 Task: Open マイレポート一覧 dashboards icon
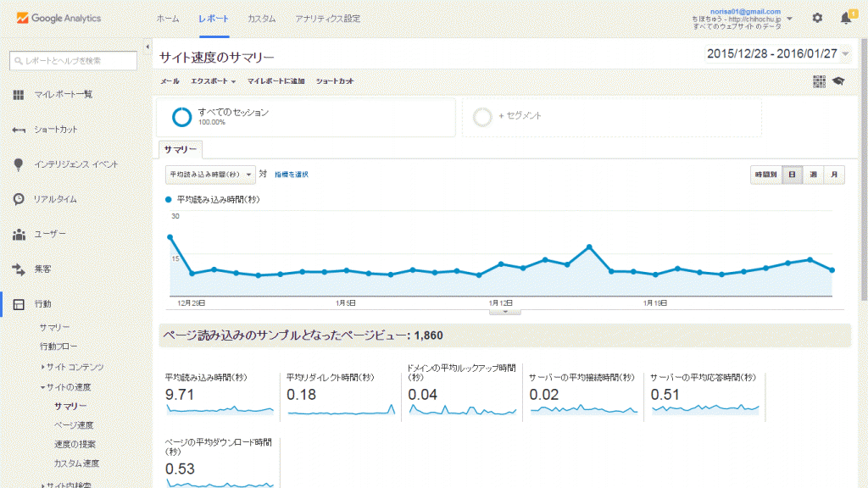click(19, 94)
